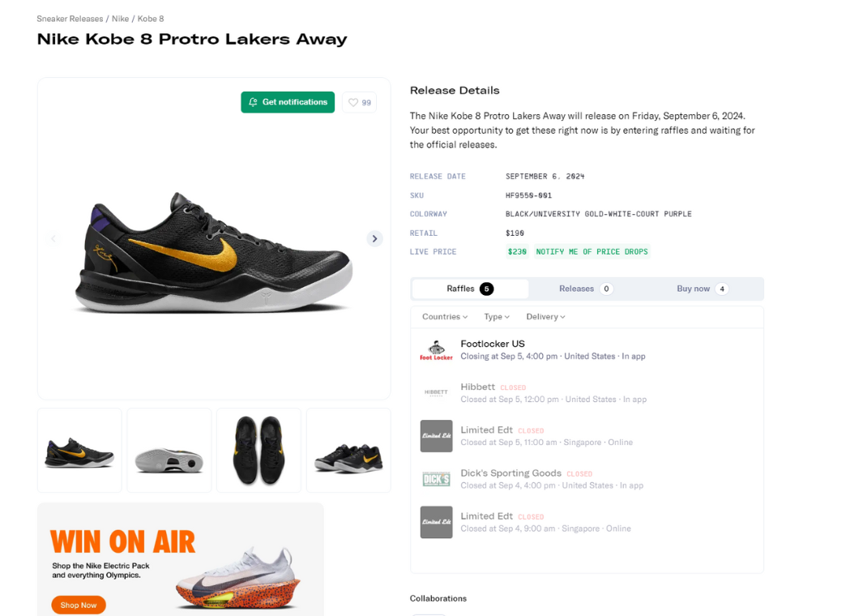The image size is (867, 616).
Task: Click the Dick's Sporting Goods logo
Action: pyautogui.click(x=436, y=479)
